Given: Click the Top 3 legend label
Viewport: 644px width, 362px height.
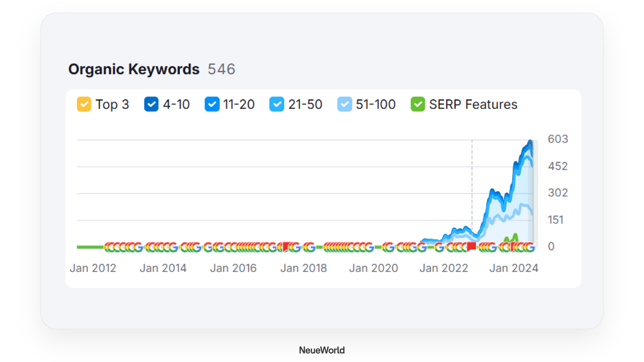Looking at the screenshot, I should pyautogui.click(x=112, y=105).
